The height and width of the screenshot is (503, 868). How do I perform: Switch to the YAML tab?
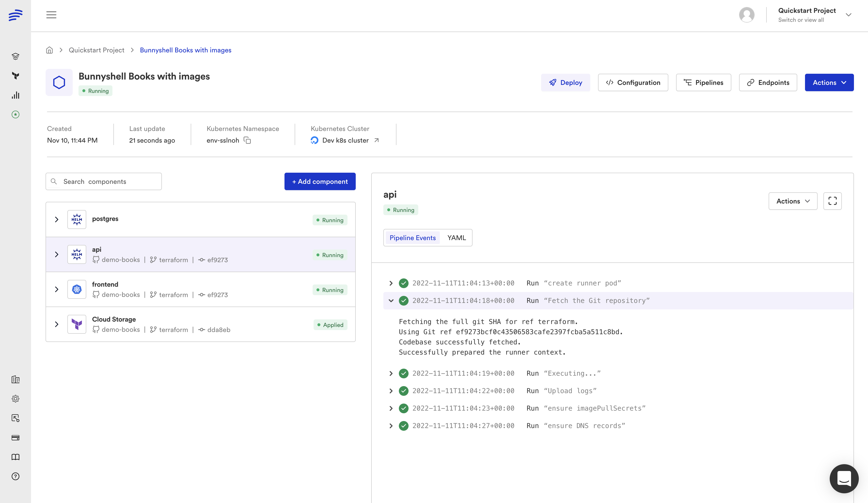point(456,237)
